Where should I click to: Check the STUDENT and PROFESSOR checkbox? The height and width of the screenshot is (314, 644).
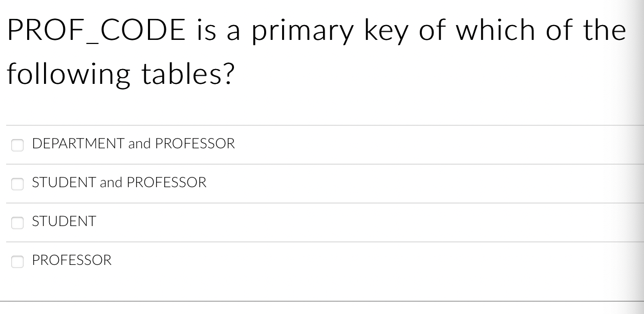pos(17,184)
